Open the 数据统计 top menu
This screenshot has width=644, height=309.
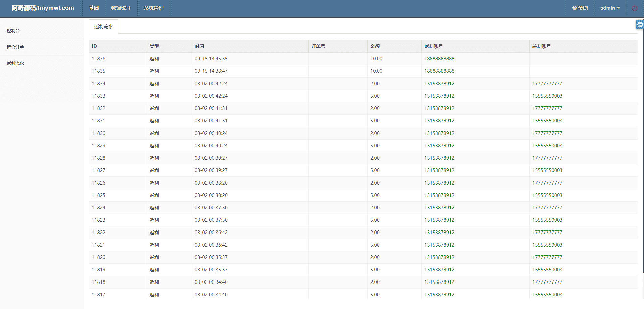121,8
